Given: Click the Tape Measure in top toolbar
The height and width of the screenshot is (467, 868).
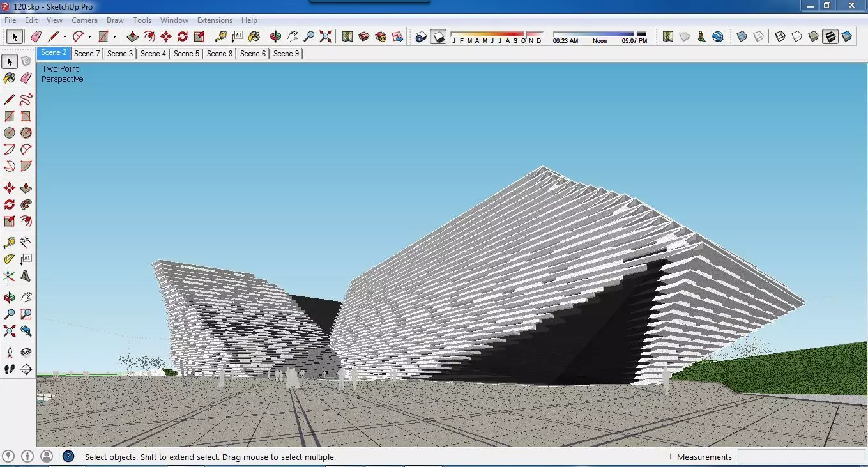Looking at the screenshot, I should [221, 36].
